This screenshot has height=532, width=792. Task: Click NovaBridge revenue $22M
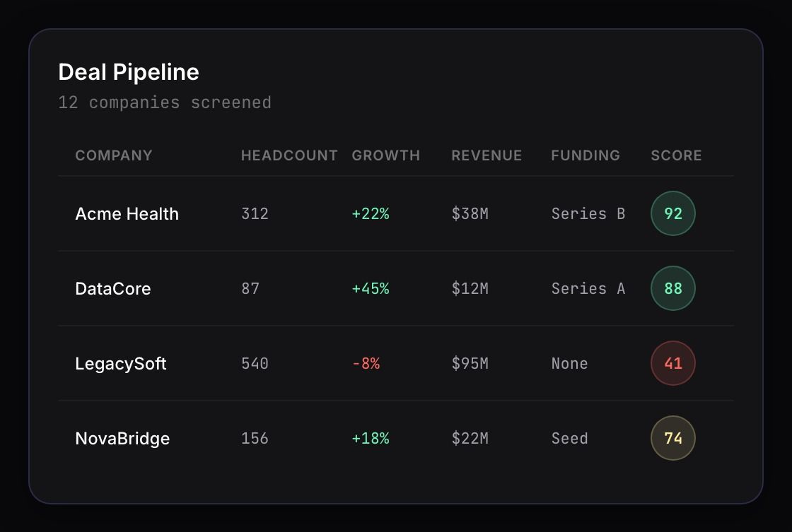coord(470,438)
